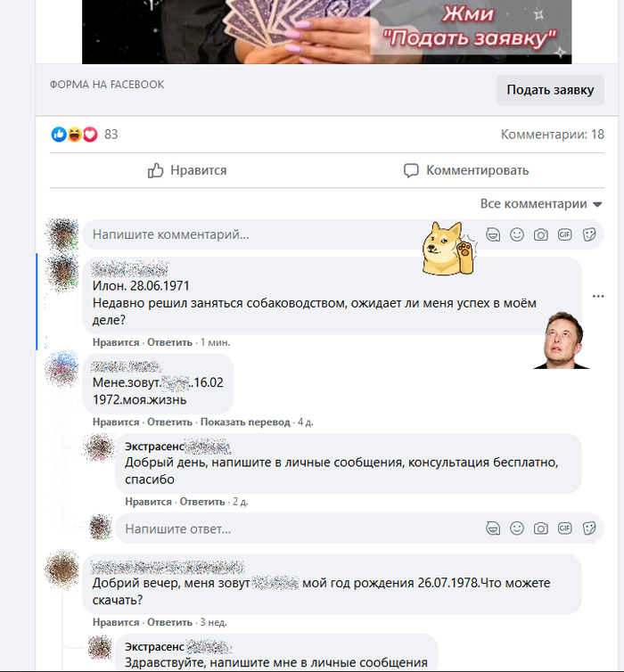The image size is (624, 672).
Task: Open sticker picker in reply field
Action: point(589,529)
